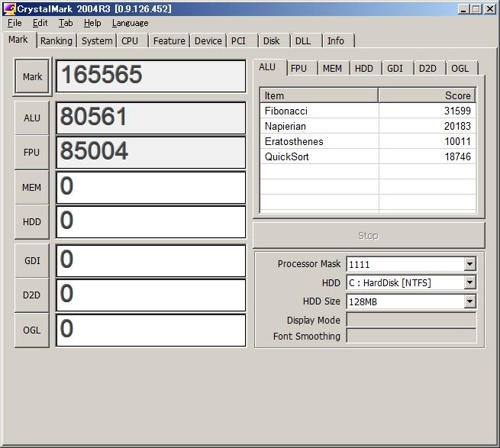Viewport: 500px width, 448px height.
Task: Run the full Mark benchmark button
Action: pyautogui.click(x=32, y=76)
